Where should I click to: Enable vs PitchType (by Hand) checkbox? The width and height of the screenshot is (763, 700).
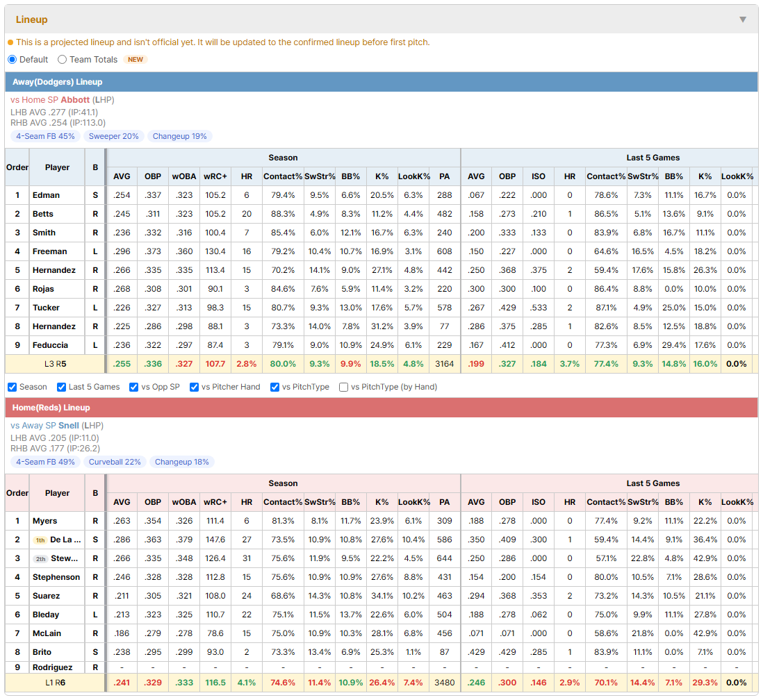343,387
